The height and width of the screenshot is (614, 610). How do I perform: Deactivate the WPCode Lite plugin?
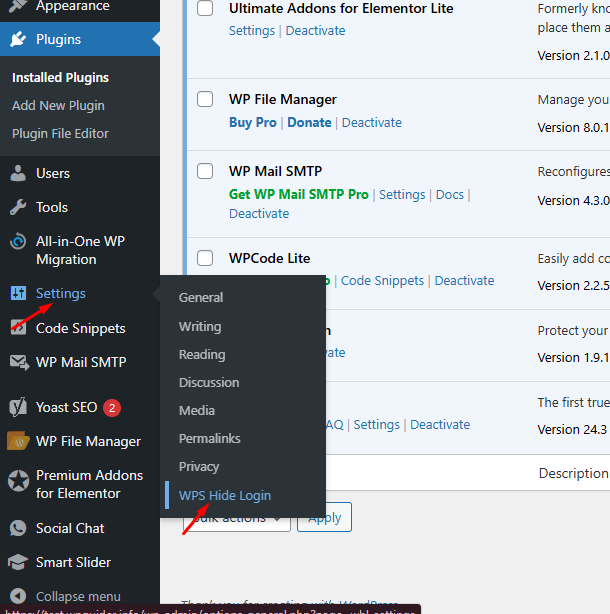[x=464, y=280]
